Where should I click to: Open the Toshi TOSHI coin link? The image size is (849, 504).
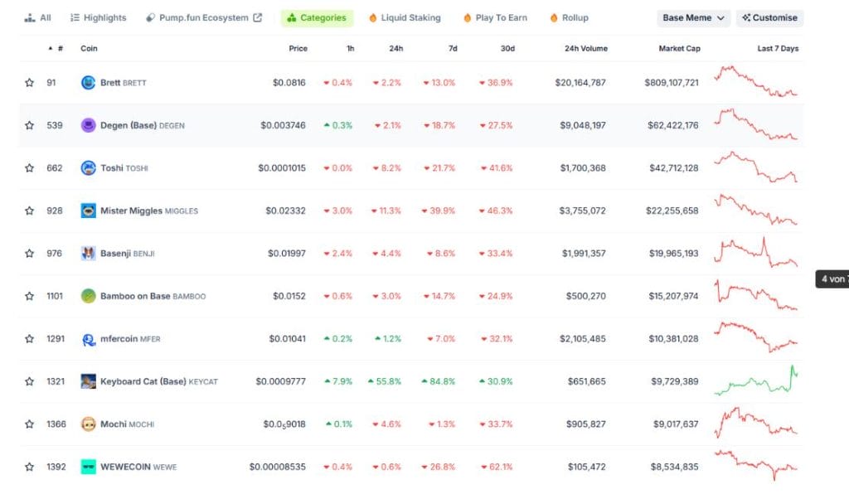tap(124, 168)
